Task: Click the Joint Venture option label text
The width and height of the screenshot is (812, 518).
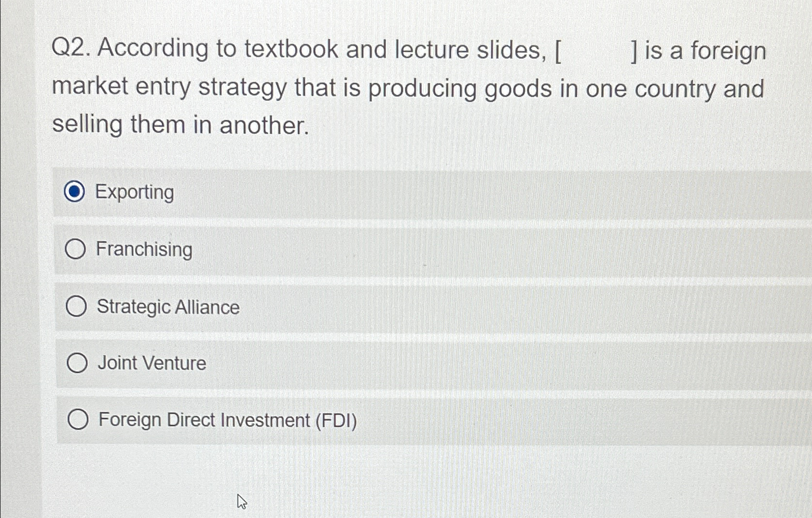Action: (x=151, y=363)
